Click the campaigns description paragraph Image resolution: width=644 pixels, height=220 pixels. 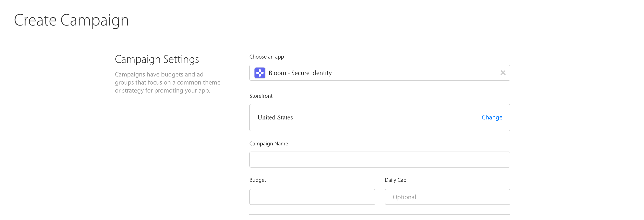point(168,83)
